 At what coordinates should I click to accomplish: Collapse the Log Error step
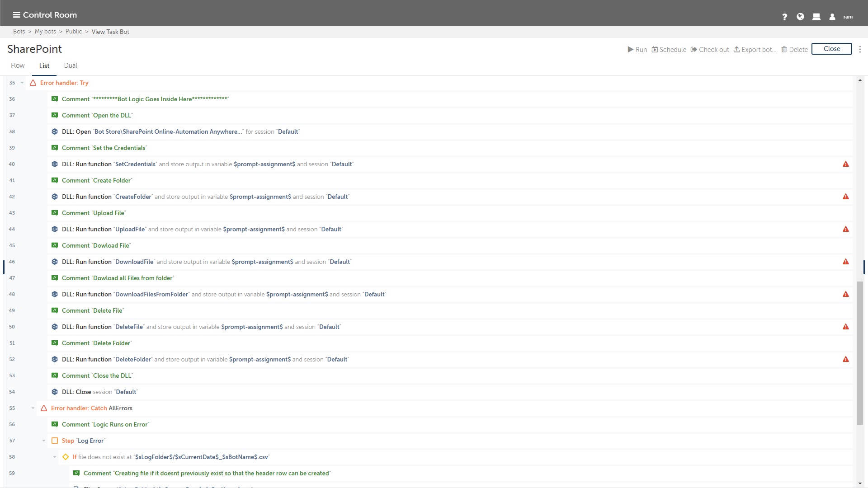(x=44, y=441)
